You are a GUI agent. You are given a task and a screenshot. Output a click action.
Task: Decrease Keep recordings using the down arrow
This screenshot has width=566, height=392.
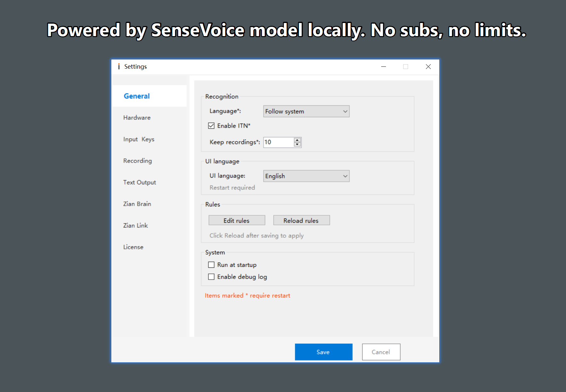click(x=297, y=144)
